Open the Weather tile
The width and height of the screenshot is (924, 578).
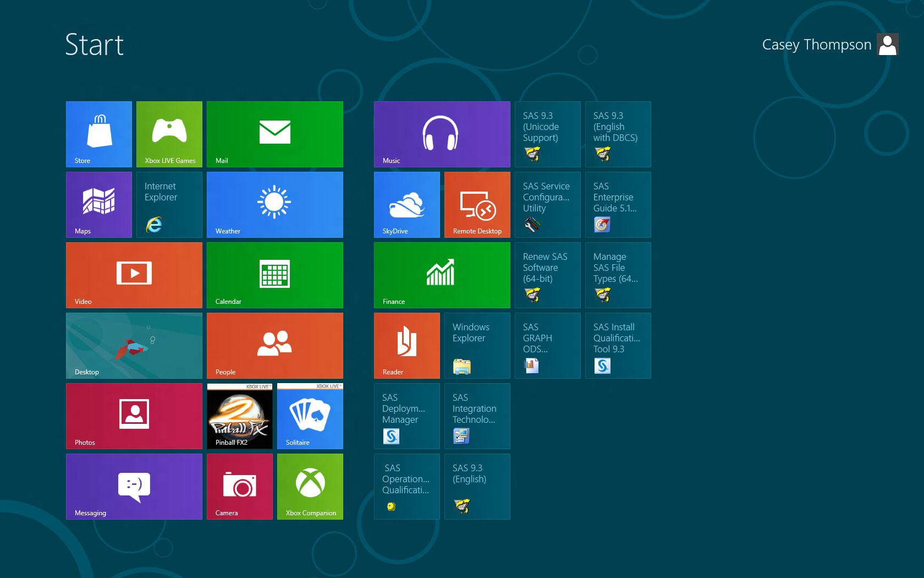[x=275, y=205]
